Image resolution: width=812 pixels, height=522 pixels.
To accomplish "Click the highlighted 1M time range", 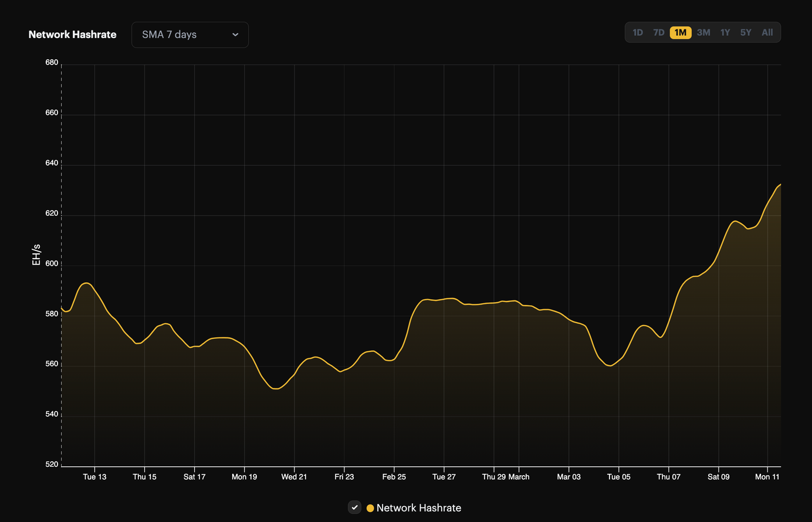I will 681,32.
